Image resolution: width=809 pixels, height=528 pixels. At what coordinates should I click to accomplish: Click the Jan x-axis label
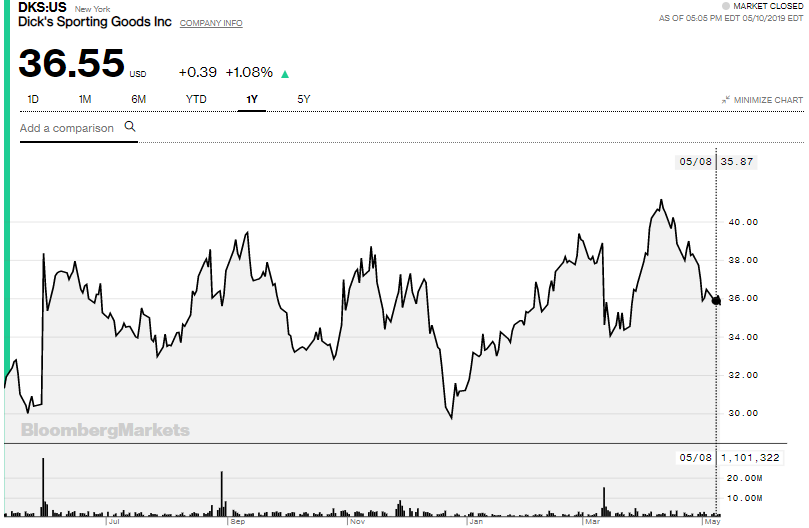click(x=476, y=522)
